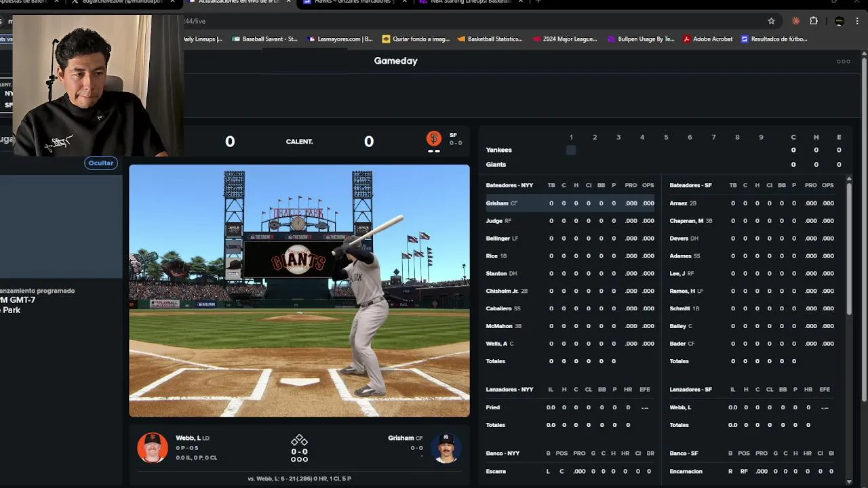868x488 pixels.
Task: Click the SF Giants team logo
Action: click(x=434, y=139)
